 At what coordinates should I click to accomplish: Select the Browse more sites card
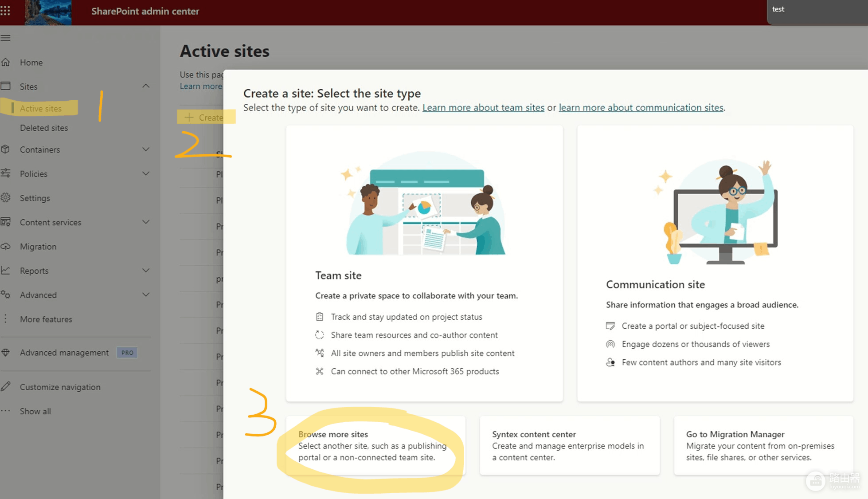tap(375, 445)
